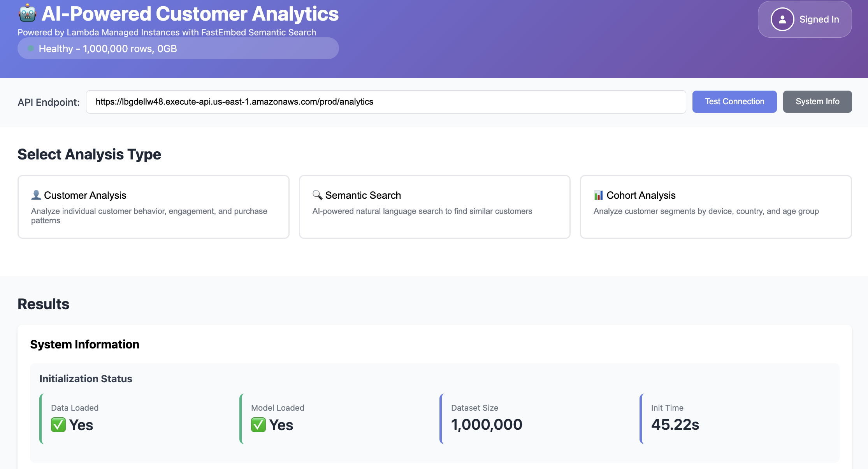Click the Model Loaded green checkmark
Viewport: 868px width, 469px height.
point(258,425)
